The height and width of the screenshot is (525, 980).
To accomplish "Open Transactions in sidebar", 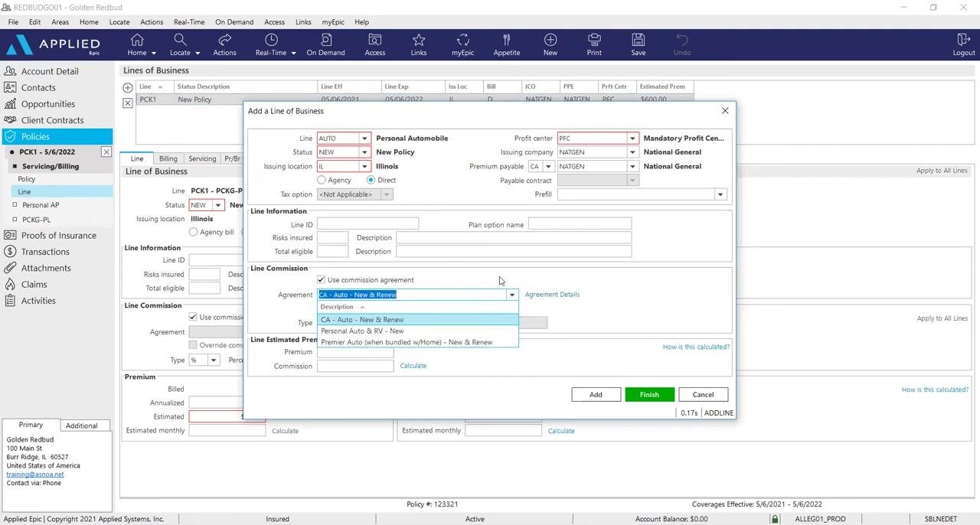I will click(x=45, y=252).
